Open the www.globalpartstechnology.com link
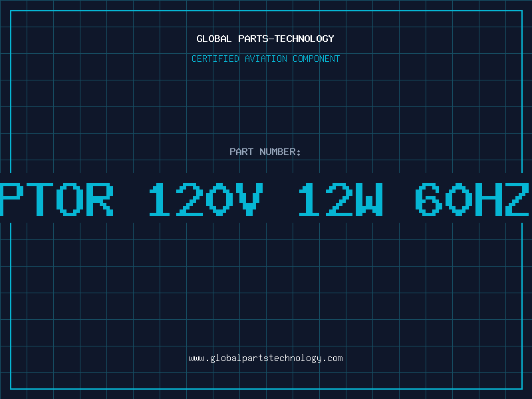532x399 pixels. pos(265,358)
